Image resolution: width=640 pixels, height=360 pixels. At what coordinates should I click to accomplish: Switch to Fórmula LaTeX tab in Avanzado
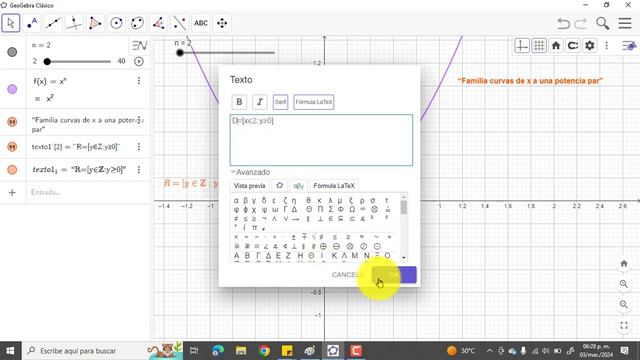tap(334, 186)
